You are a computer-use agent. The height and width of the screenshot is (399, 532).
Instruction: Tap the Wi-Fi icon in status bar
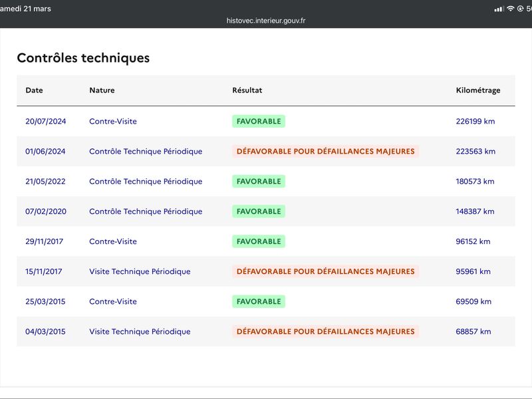[511, 9]
